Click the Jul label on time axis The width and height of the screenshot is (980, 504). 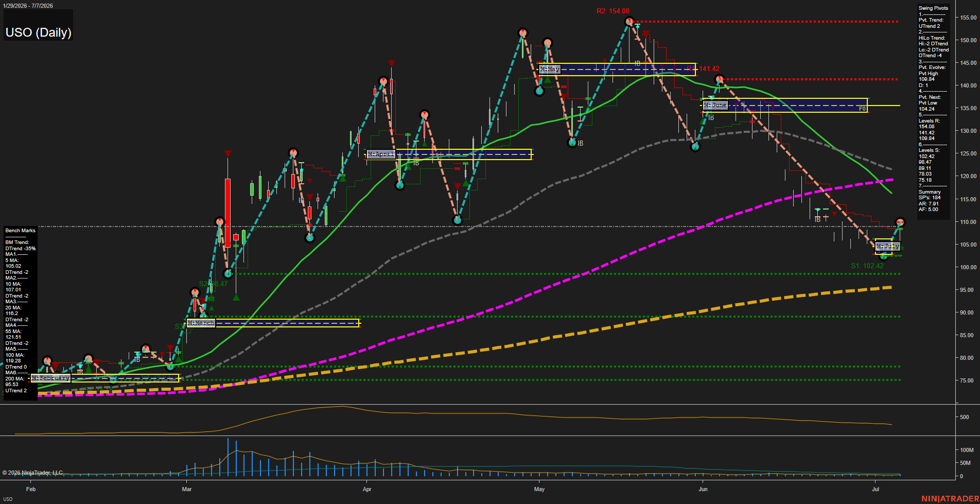click(876, 489)
